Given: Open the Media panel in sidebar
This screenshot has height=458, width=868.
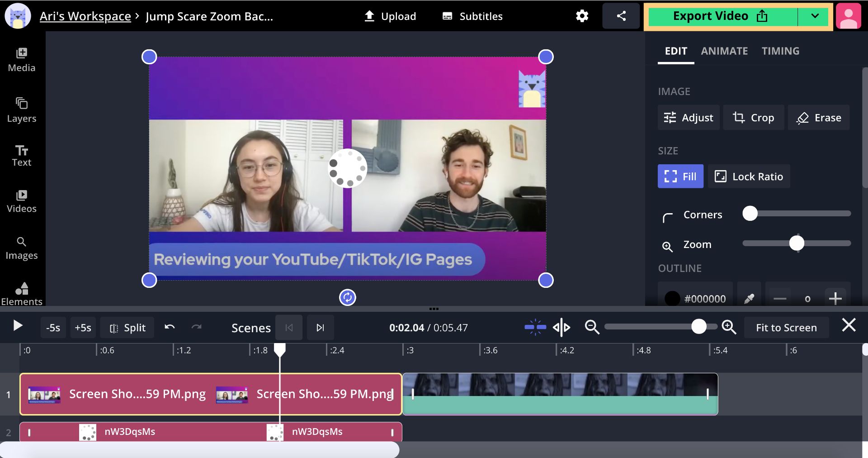Looking at the screenshot, I should [21, 60].
